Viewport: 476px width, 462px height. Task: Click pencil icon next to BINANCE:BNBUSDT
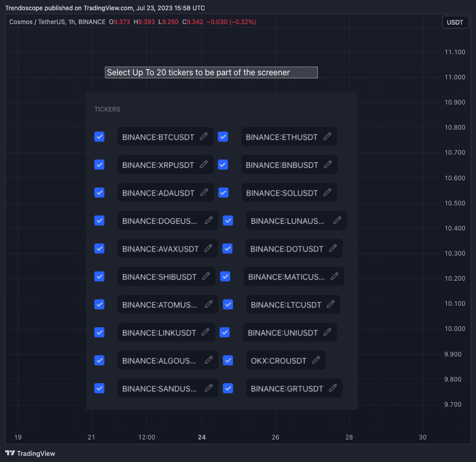[x=328, y=164]
